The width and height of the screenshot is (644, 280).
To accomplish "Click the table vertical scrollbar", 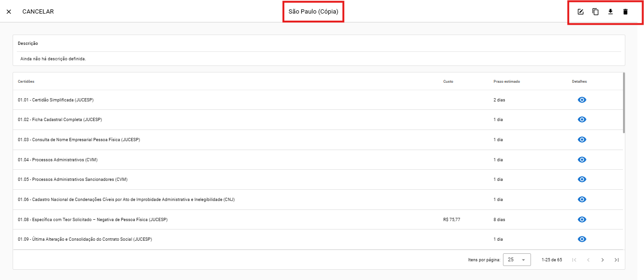I will [624, 103].
